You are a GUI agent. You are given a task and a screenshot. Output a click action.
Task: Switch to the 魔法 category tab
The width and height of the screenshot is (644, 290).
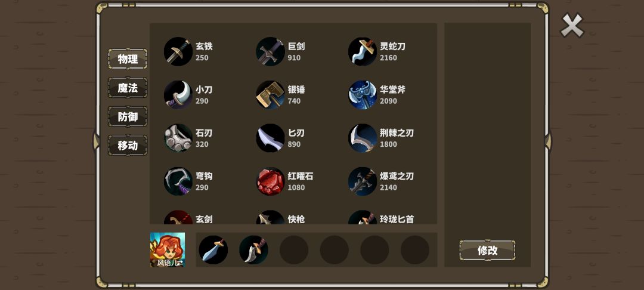click(x=128, y=88)
